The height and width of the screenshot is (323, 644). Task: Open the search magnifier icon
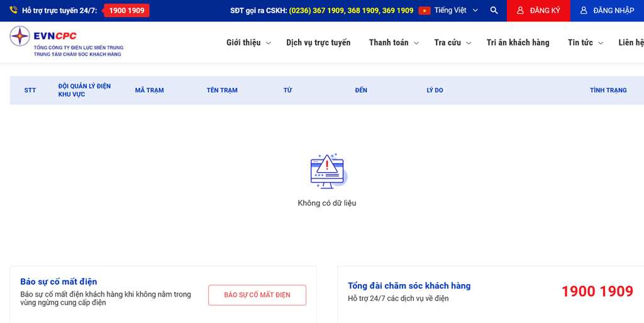pyautogui.click(x=494, y=11)
